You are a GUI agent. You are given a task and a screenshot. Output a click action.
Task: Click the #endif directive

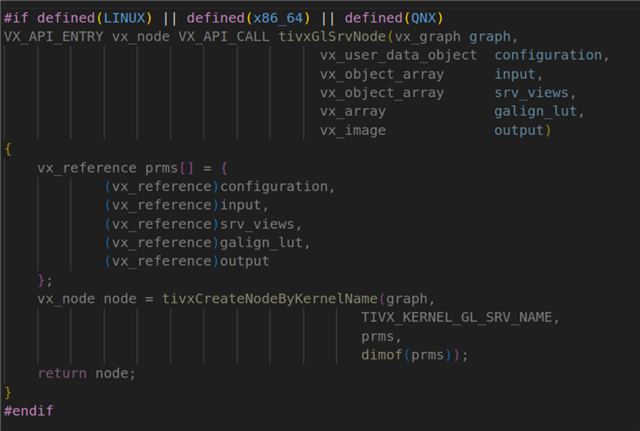[29, 411]
